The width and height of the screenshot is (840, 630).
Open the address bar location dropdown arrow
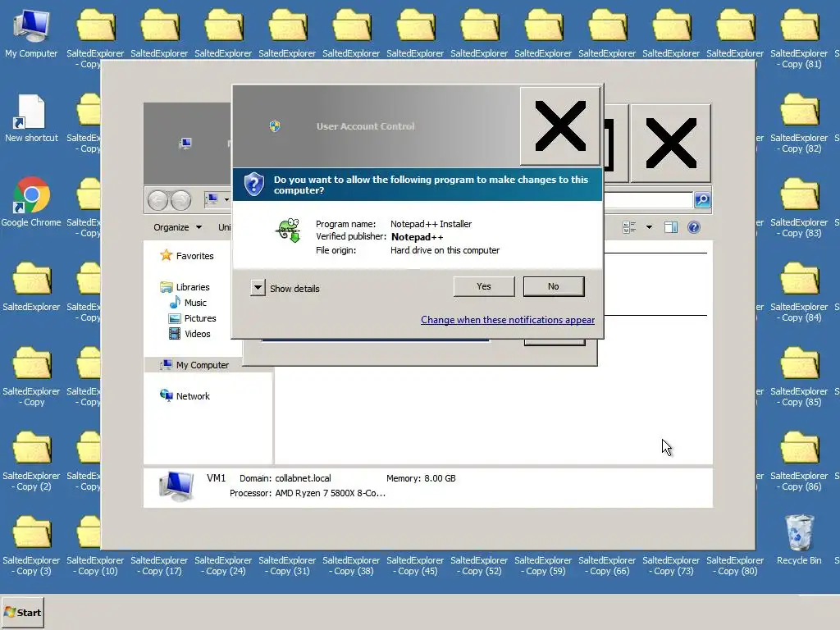click(x=226, y=200)
